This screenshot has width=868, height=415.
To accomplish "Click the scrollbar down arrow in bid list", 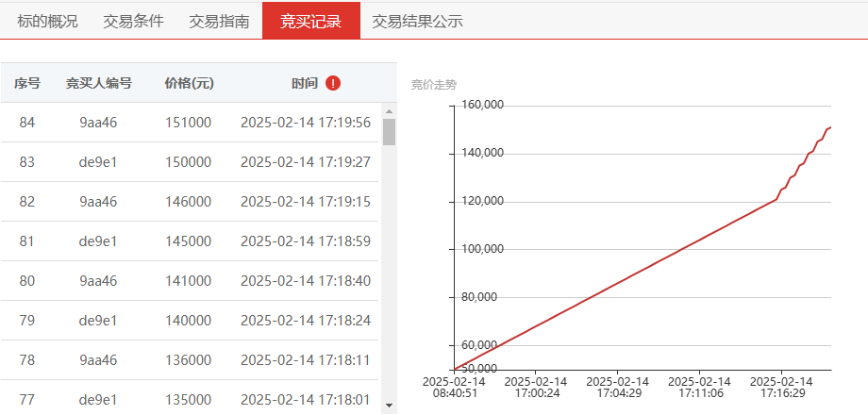I will click(x=389, y=406).
